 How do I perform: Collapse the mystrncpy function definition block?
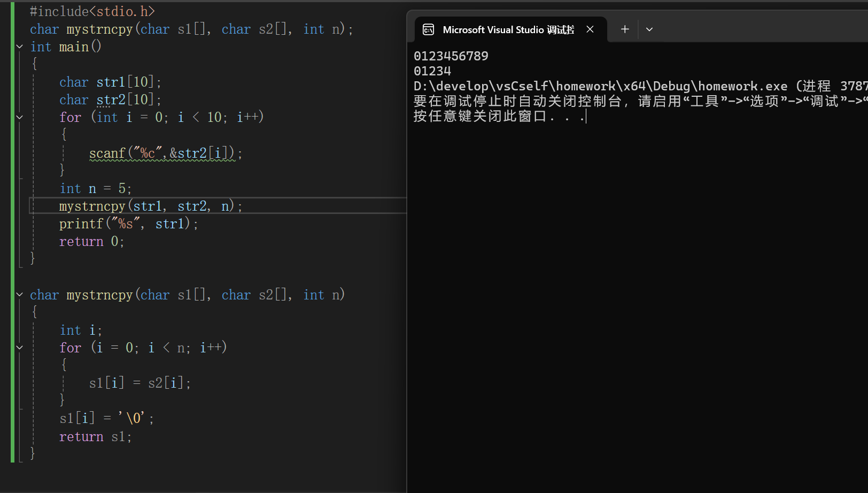(20, 295)
